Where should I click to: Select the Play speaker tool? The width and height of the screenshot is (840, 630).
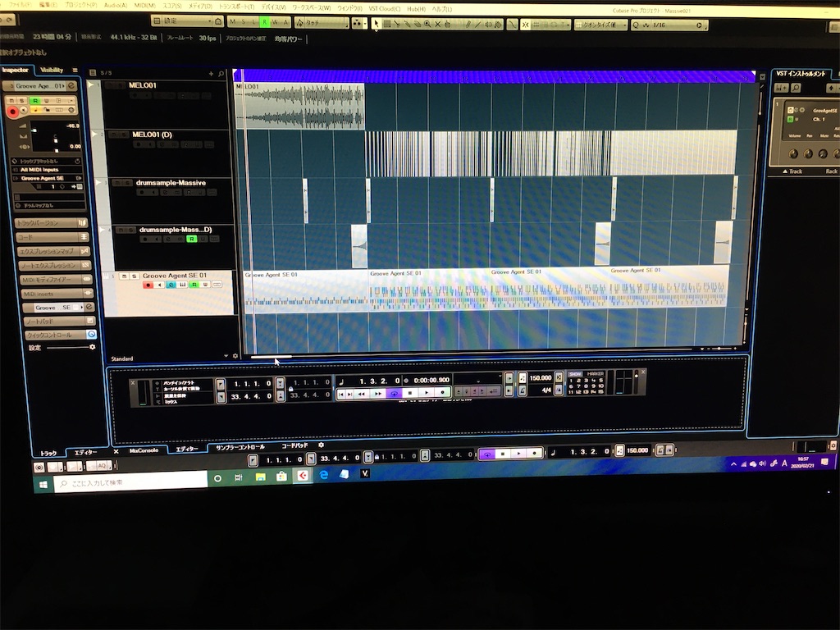[x=489, y=25]
